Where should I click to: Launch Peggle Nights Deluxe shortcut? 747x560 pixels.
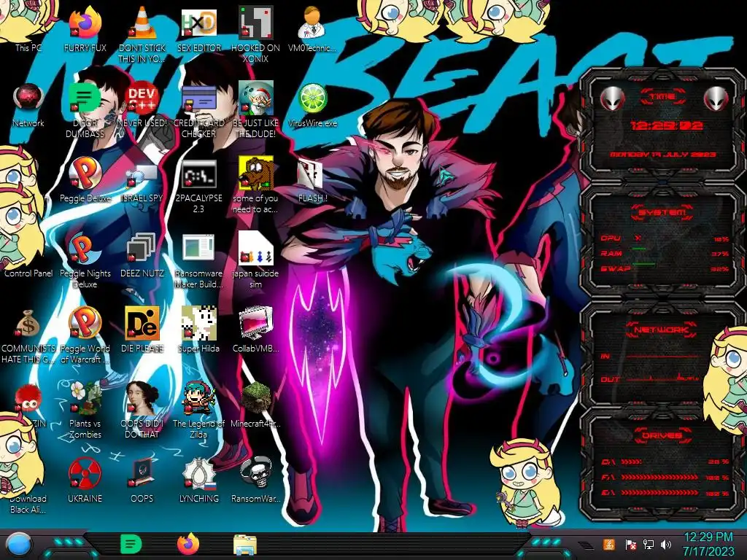85,260
